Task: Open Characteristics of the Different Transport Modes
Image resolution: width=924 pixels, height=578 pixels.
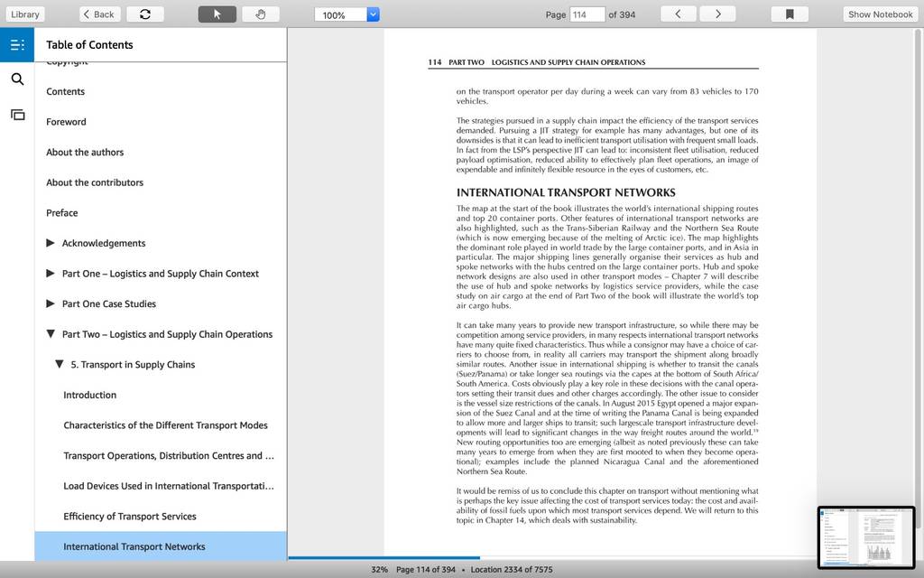Action: click(166, 425)
